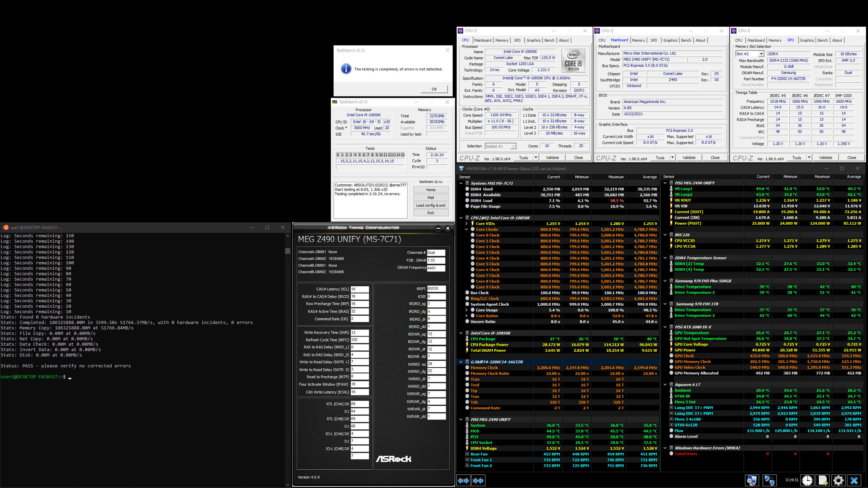Click CPU-Z title icon of SPD window
This screenshot has height=488, width=868.
734,30
